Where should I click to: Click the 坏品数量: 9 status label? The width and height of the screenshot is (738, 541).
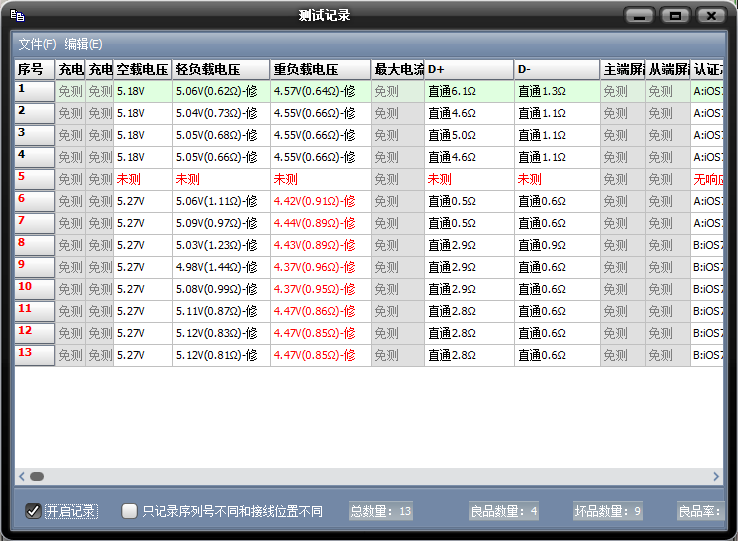coord(607,512)
